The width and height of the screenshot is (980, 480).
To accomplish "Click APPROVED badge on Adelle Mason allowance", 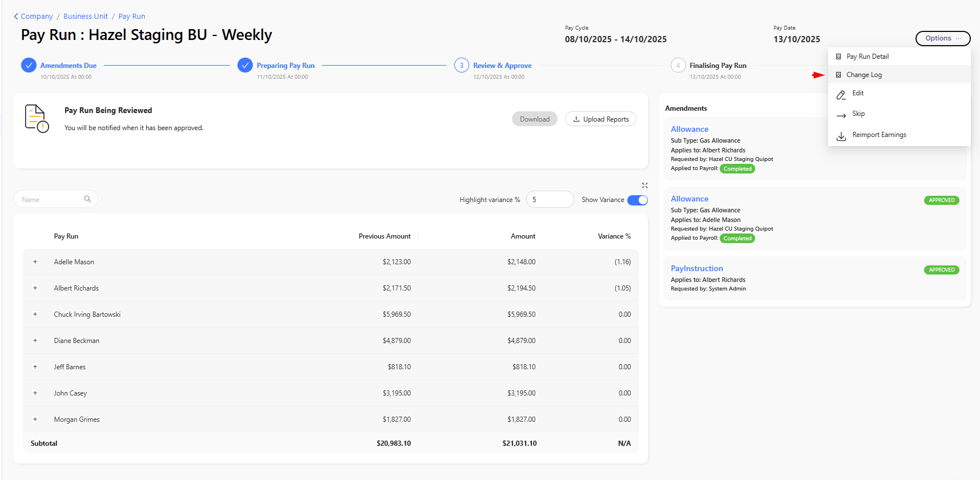I will click(x=942, y=200).
